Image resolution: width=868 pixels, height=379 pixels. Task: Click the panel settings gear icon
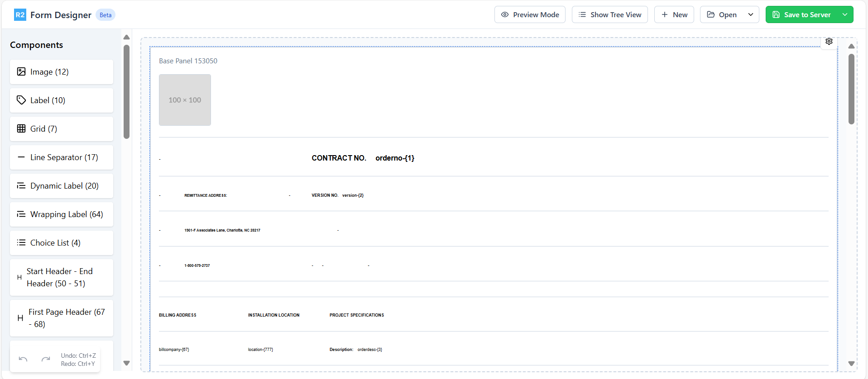[x=829, y=41]
